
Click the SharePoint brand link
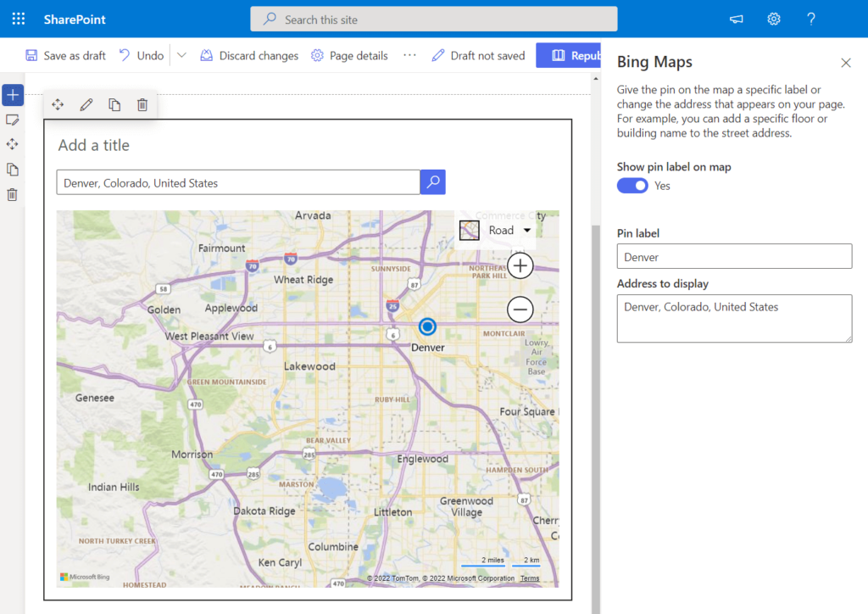click(x=75, y=20)
